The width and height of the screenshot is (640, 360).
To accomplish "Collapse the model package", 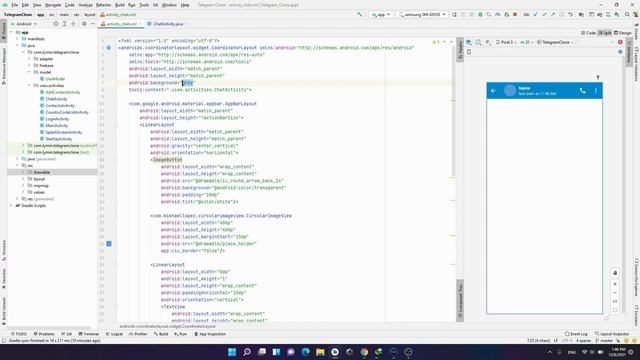I will pos(30,72).
